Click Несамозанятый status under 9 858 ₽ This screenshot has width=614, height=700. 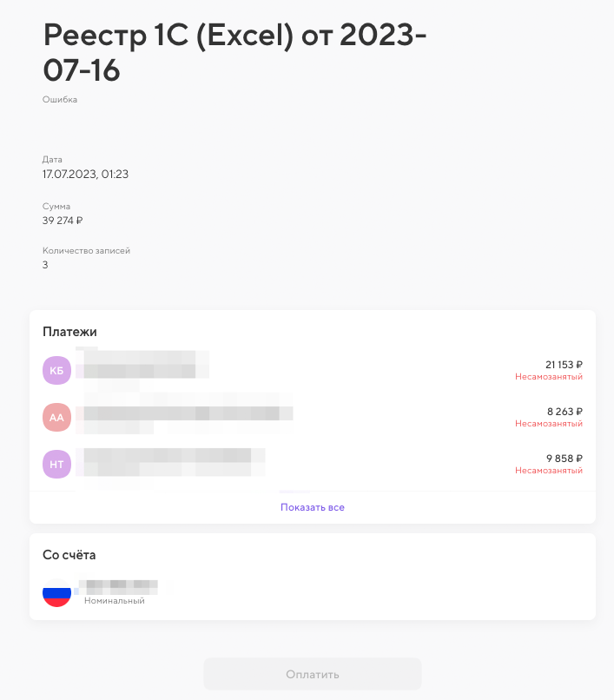pos(548,471)
